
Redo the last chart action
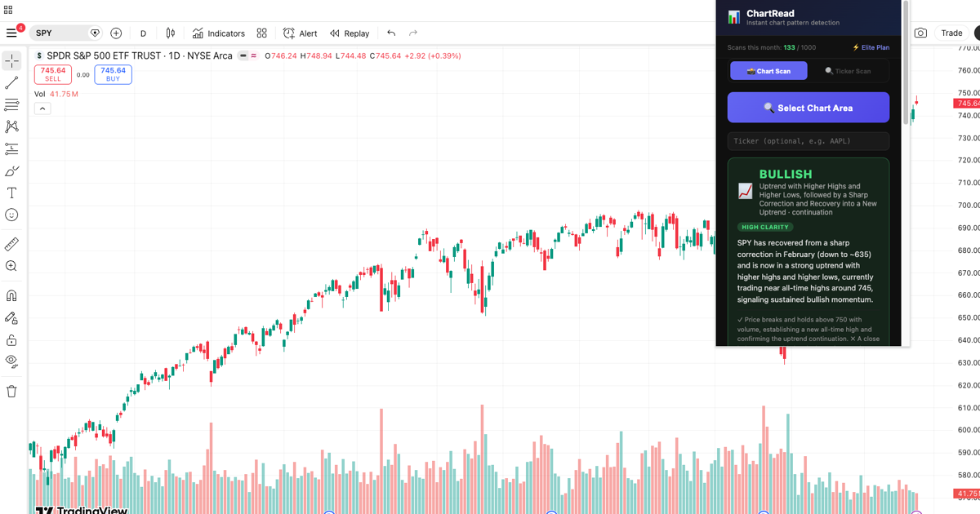coord(413,33)
